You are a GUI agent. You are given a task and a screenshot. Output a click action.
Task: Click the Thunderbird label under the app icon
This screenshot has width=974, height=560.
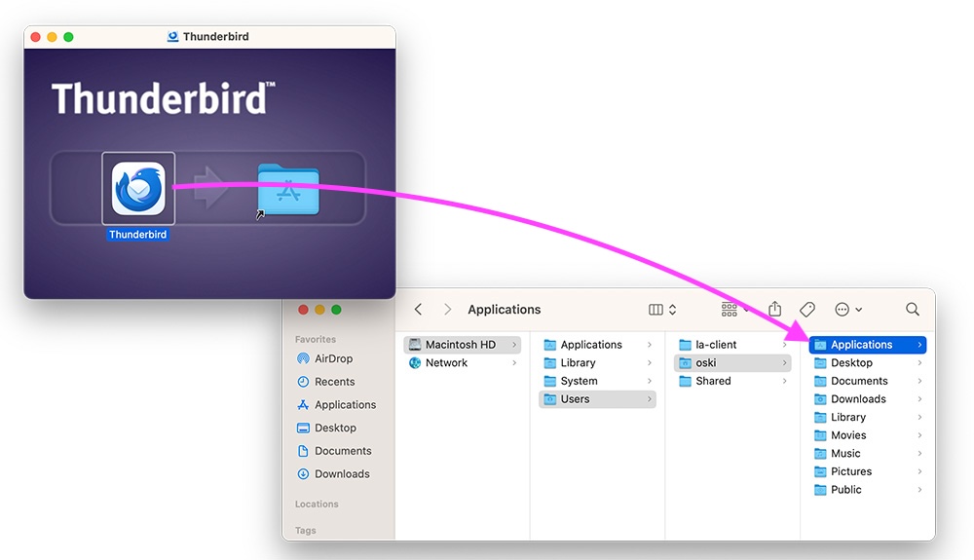[138, 234]
